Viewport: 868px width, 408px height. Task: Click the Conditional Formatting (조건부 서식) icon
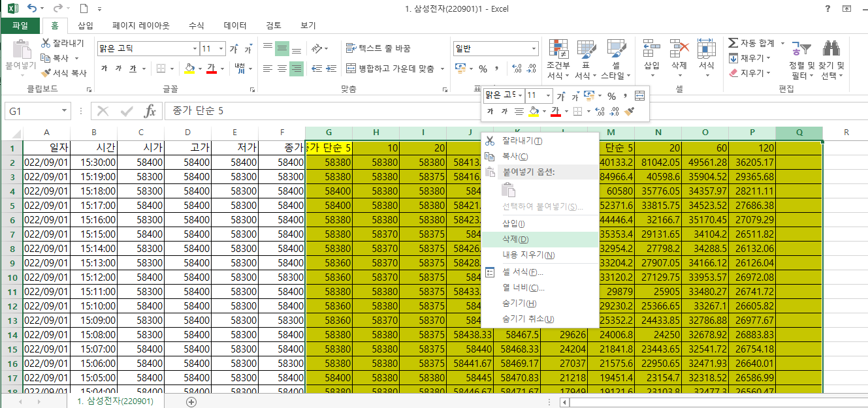[x=558, y=49]
